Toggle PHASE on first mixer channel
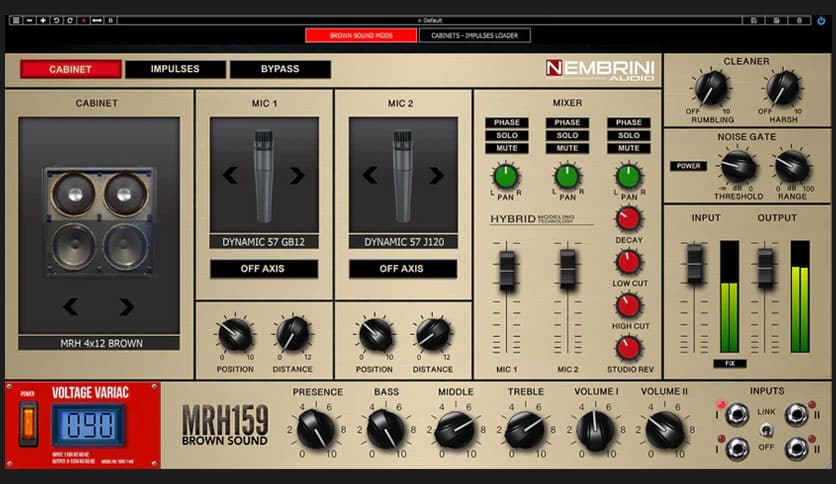The width and height of the screenshot is (836, 484). pyautogui.click(x=507, y=123)
